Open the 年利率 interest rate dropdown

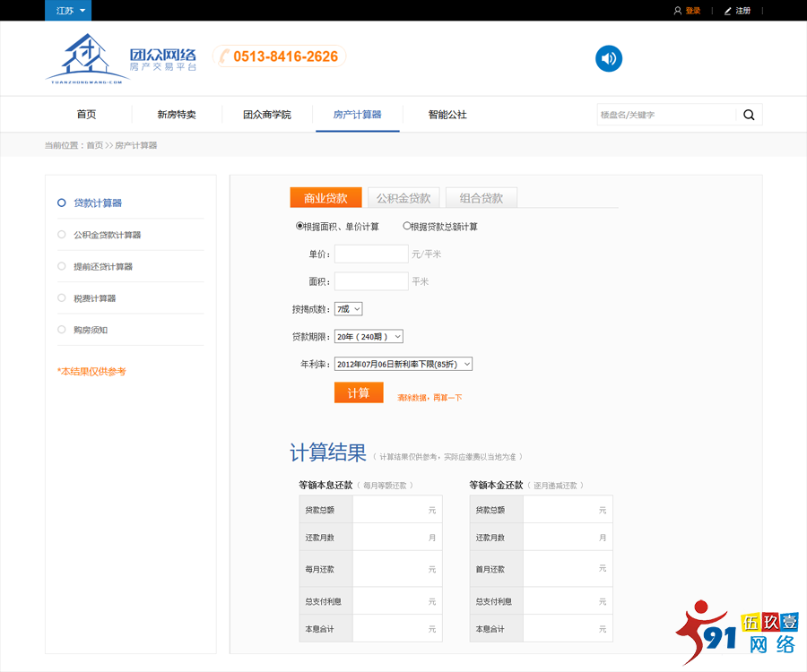[x=402, y=364]
